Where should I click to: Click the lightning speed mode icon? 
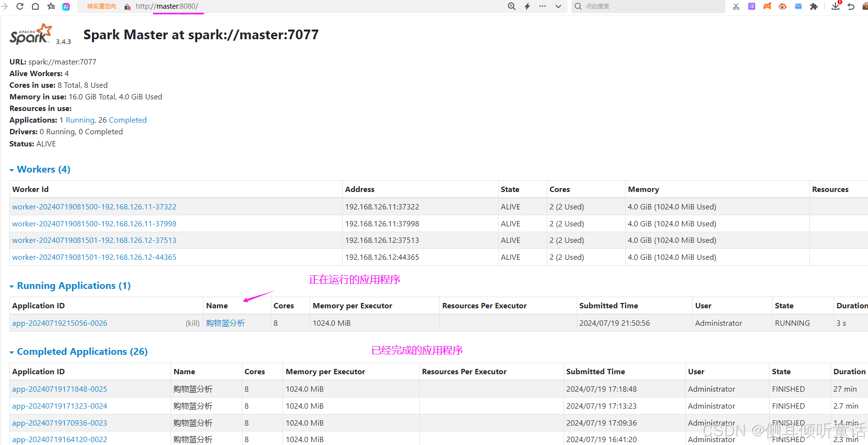click(x=527, y=6)
